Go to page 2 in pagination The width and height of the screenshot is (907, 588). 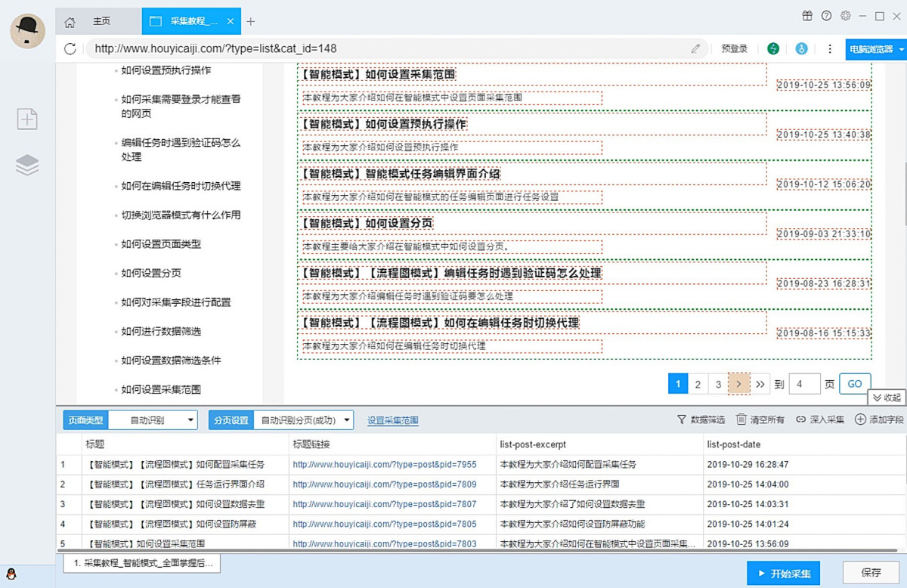[698, 384]
